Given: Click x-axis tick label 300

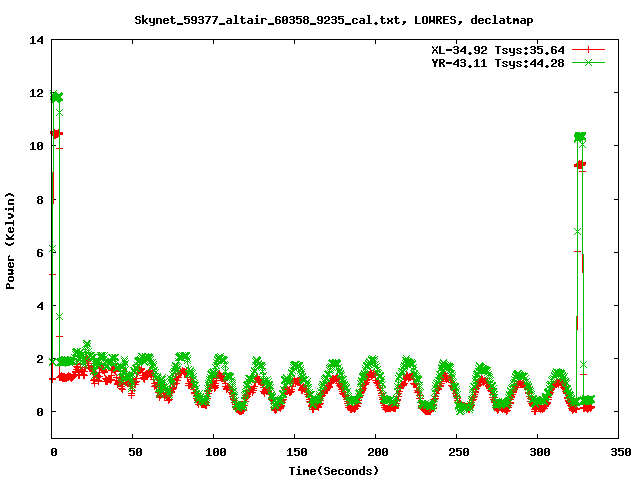Looking at the screenshot, I should (x=540, y=452).
